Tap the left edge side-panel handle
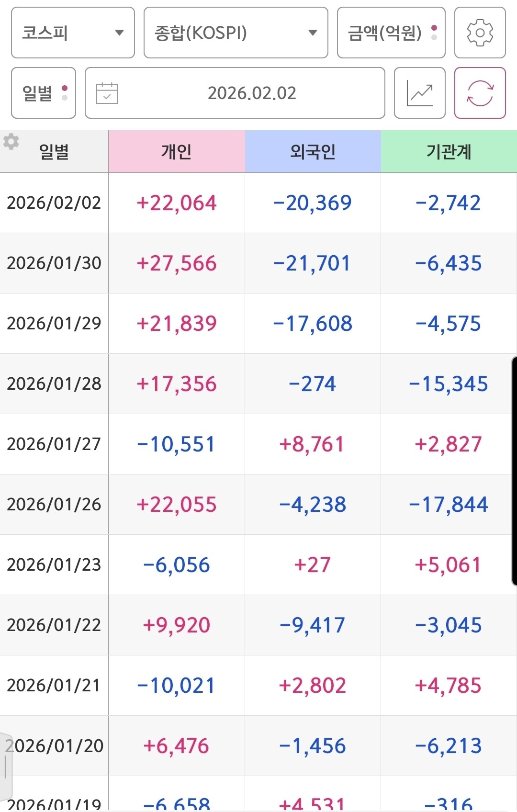 [x=6, y=766]
